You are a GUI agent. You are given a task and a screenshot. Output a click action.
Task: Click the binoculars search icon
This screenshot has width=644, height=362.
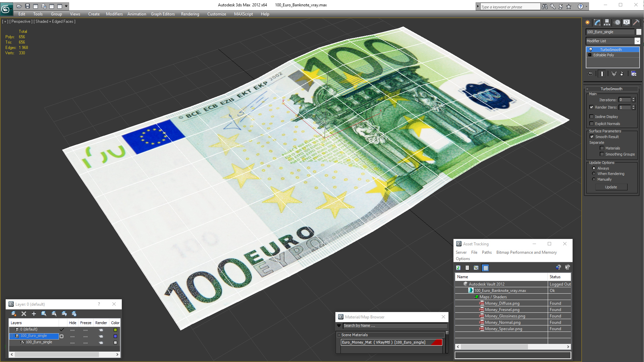point(545,6)
